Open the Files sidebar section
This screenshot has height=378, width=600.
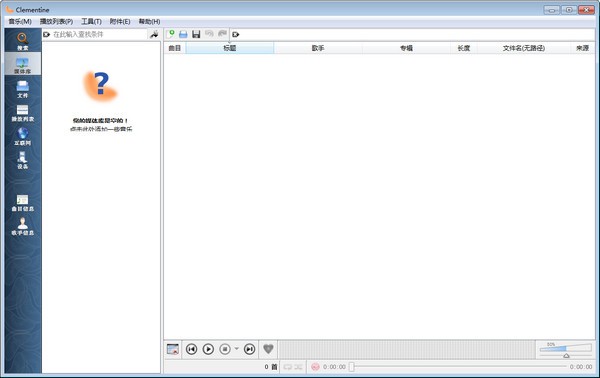point(23,89)
